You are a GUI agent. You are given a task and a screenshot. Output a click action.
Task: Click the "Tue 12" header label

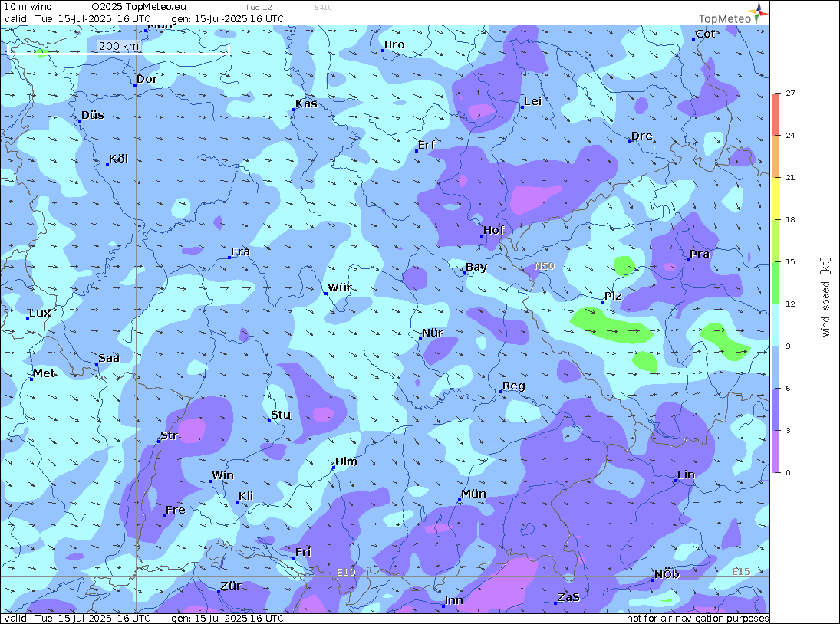[x=259, y=8]
